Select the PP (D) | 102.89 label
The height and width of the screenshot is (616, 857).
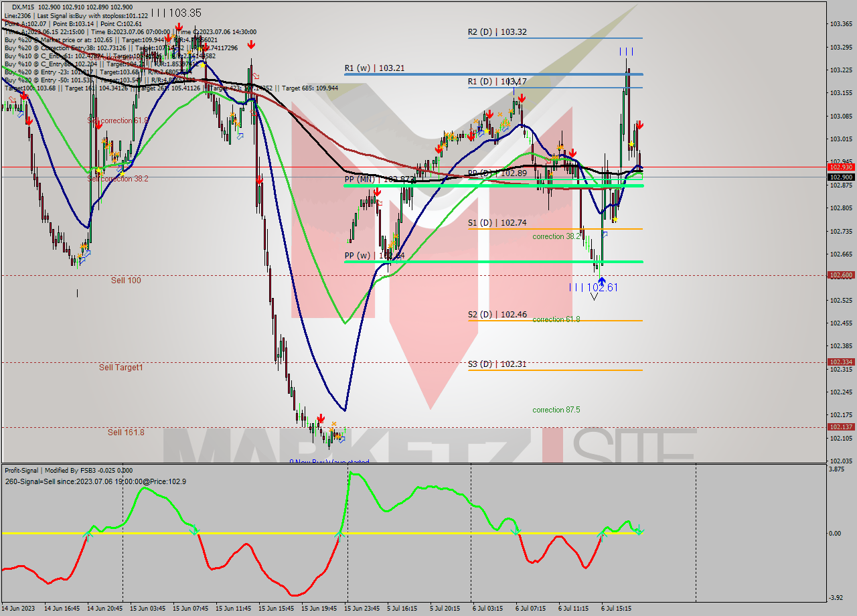tap(497, 173)
